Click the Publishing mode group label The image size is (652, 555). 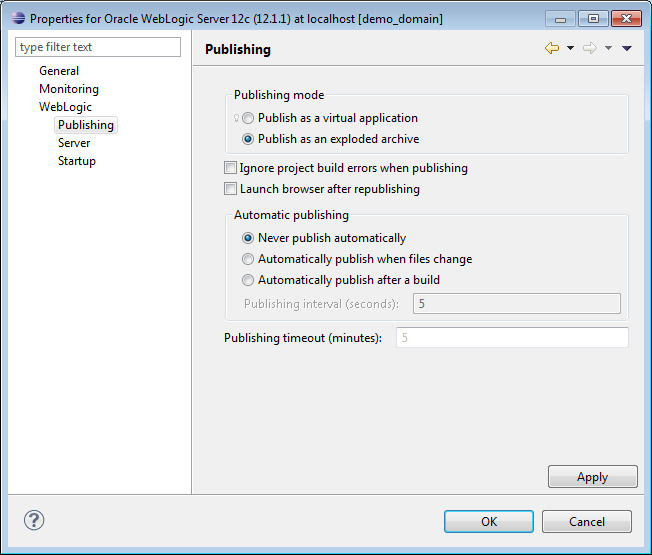[279, 95]
